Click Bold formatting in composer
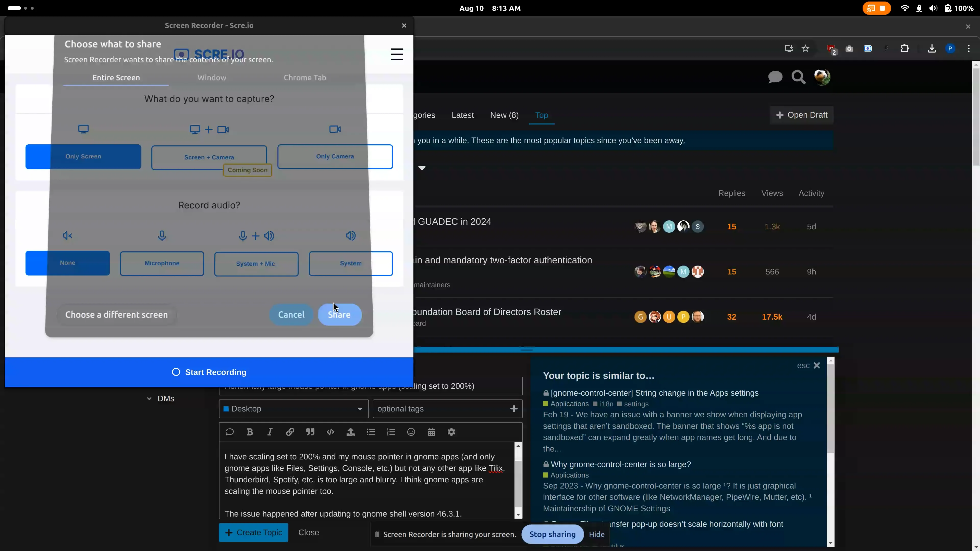The width and height of the screenshot is (980, 551). pos(250,432)
